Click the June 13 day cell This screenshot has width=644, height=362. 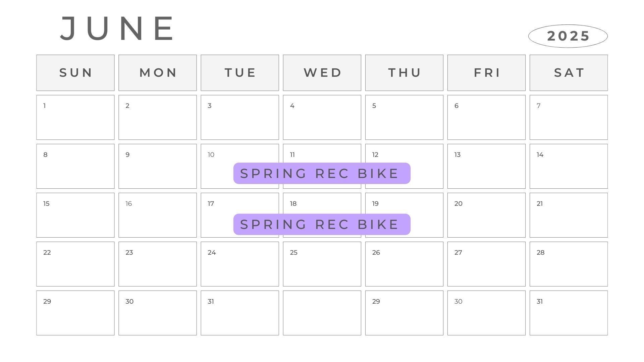click(486, 166)
